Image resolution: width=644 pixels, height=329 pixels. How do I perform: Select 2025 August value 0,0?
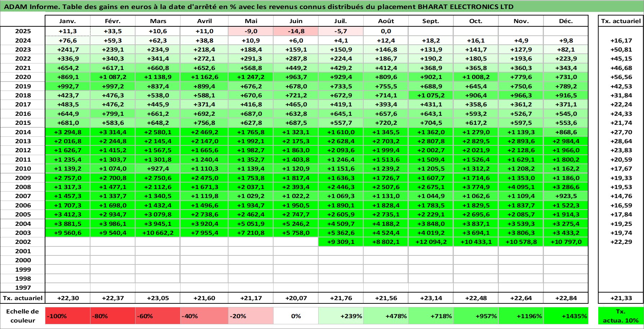(386, 31)
